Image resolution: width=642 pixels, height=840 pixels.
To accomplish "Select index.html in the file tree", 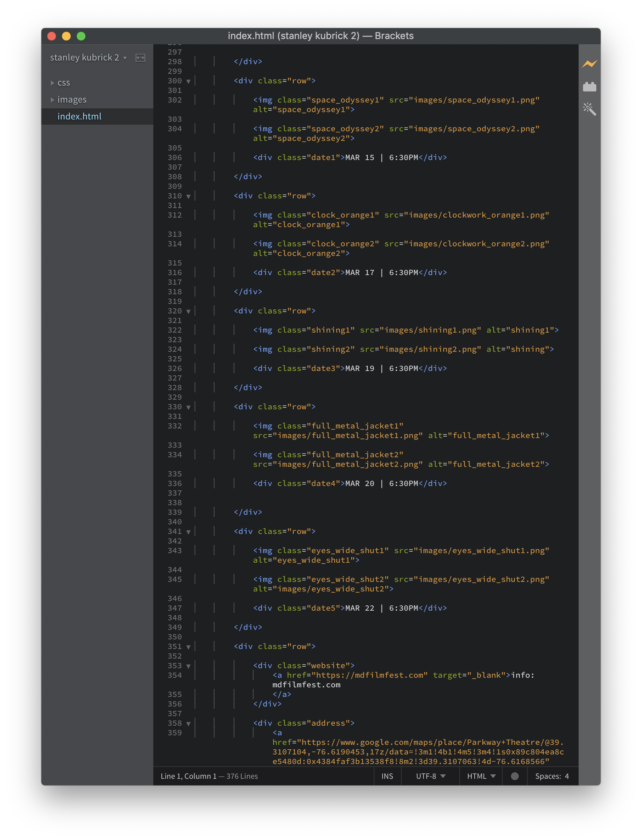I will click(79, 116).
